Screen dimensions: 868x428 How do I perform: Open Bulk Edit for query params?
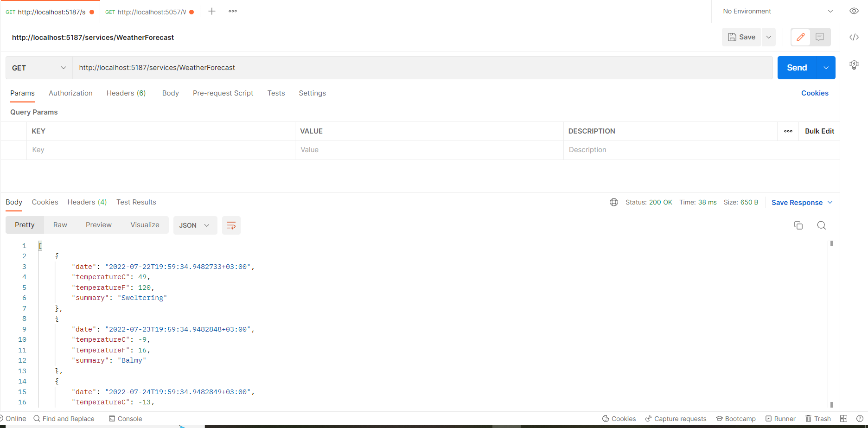pyautogui.click(x=819, y=131)
